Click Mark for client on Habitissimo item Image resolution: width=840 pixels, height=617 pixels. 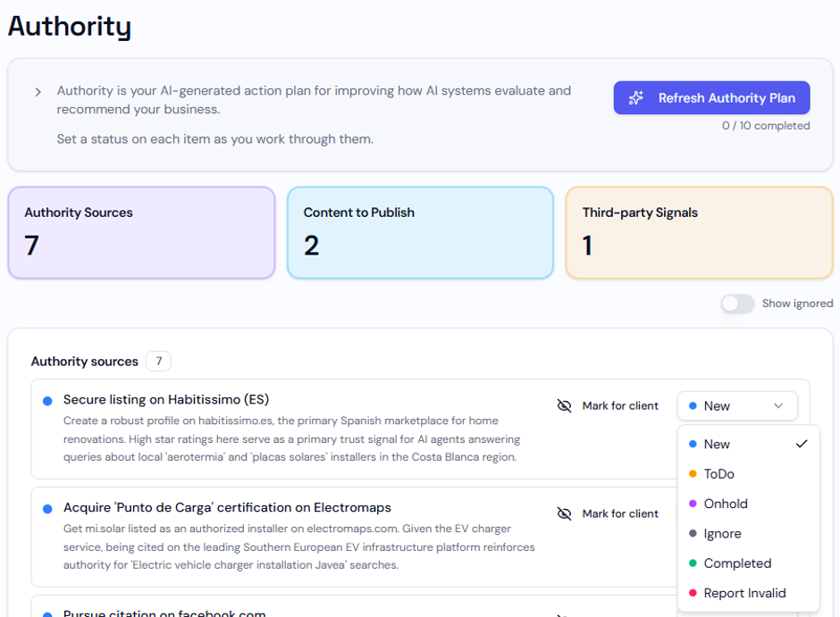point(620,406)
